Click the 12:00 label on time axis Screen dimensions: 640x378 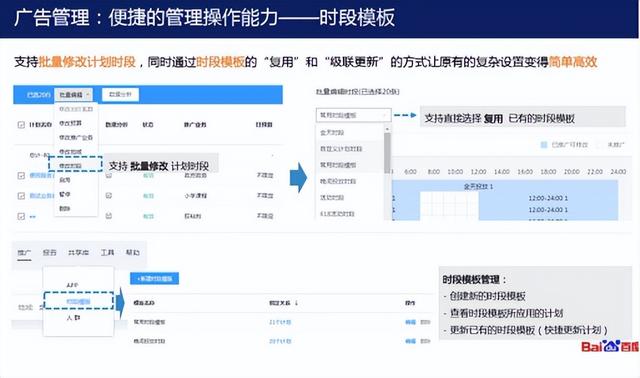[x=478, y=172]
